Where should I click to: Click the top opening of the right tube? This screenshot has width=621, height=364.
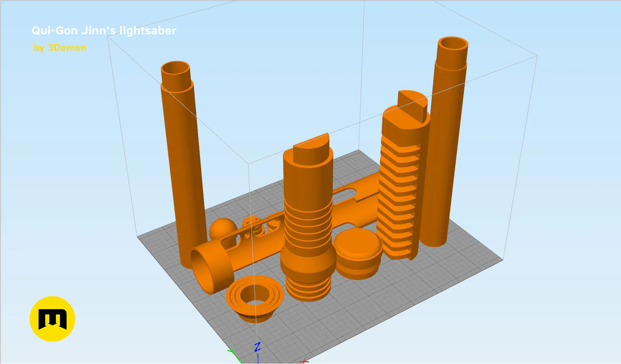pyautogui.click(x=453, y=44)
